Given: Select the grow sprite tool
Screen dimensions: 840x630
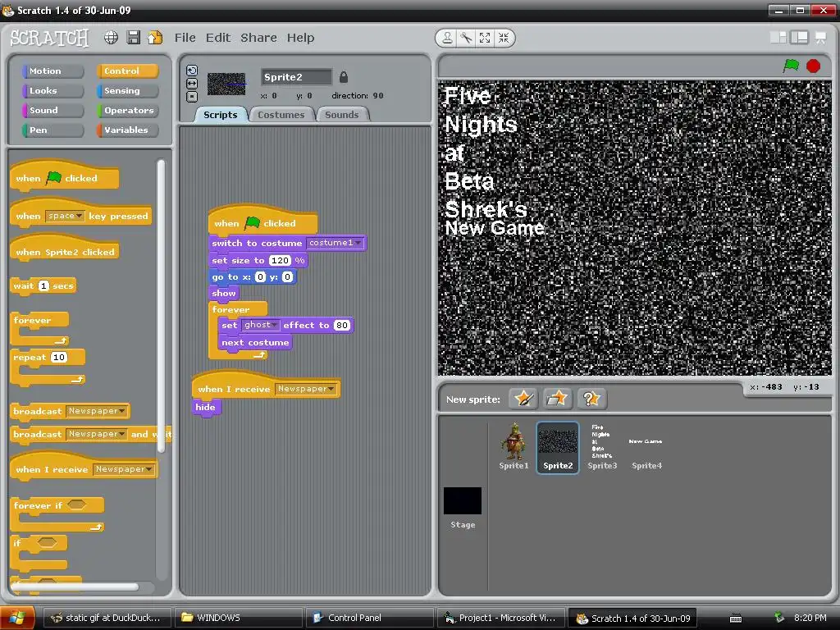Looking at the screenshot, I should tap(485, 38).
